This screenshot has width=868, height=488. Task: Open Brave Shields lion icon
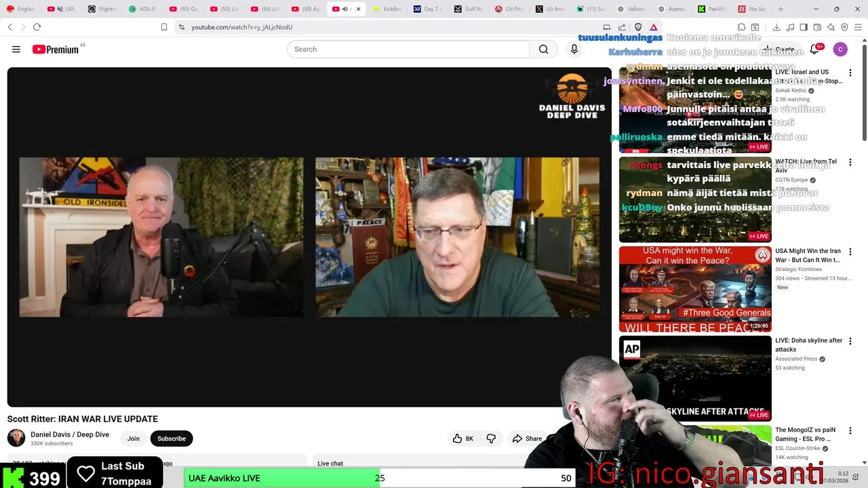(x=638, y=27)
